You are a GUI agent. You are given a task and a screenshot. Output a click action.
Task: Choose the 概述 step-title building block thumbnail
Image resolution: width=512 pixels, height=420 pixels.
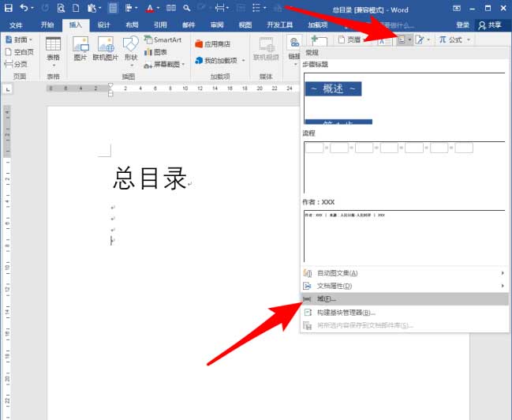pyautogui.click(x=404, y=99)
